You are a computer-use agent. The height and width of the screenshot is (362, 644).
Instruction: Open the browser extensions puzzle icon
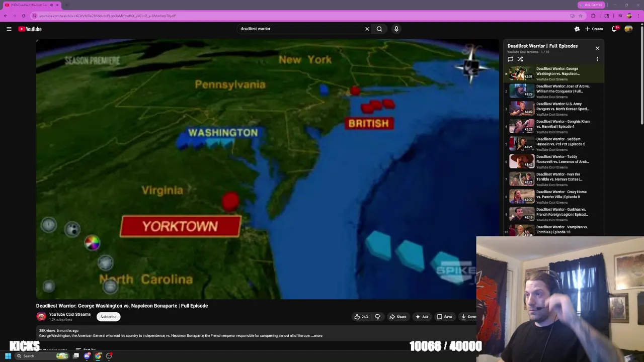click(593, 16)
